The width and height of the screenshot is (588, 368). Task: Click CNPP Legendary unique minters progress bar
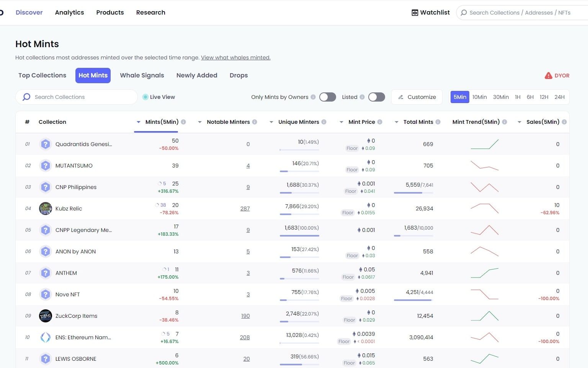point(299,236)
